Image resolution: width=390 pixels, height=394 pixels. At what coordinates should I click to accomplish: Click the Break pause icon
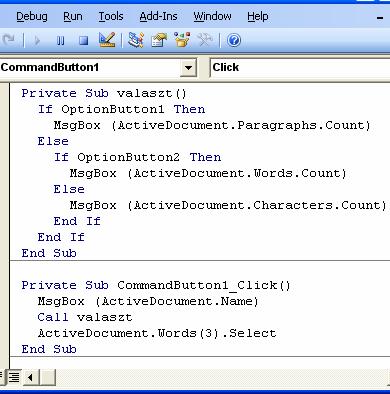click(60, 41)
